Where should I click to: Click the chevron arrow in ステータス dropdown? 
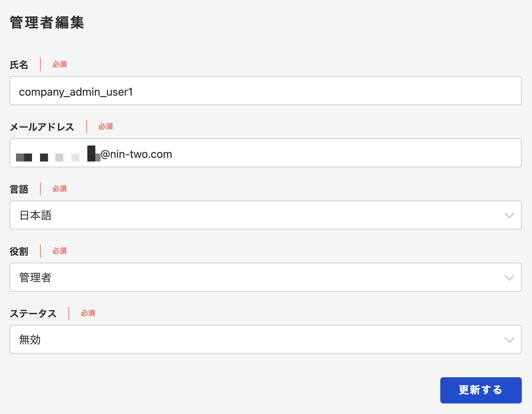[x=509, y=340]
